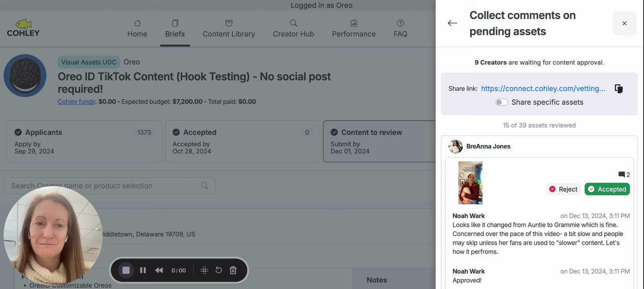Copy the share link with copy icon

619,89
